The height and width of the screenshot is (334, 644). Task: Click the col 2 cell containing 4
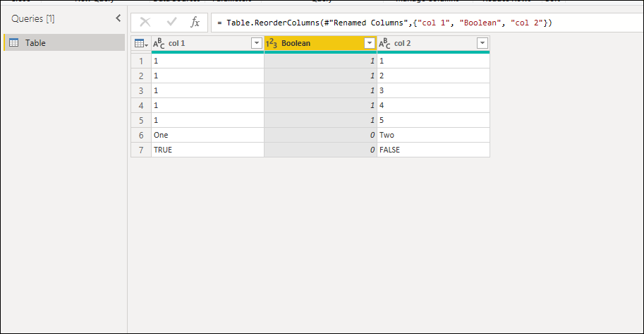pos(433,105)
